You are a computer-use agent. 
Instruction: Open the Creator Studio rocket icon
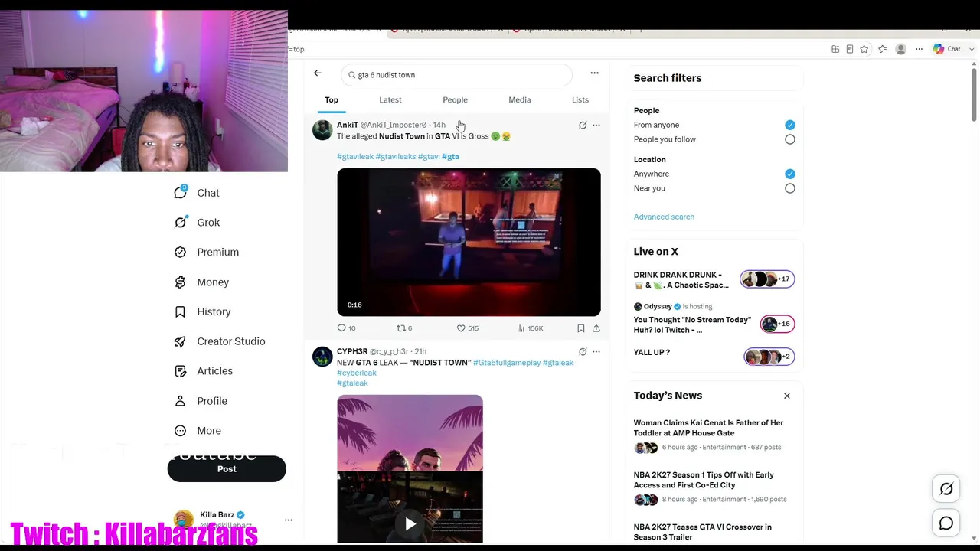point(181,341)
